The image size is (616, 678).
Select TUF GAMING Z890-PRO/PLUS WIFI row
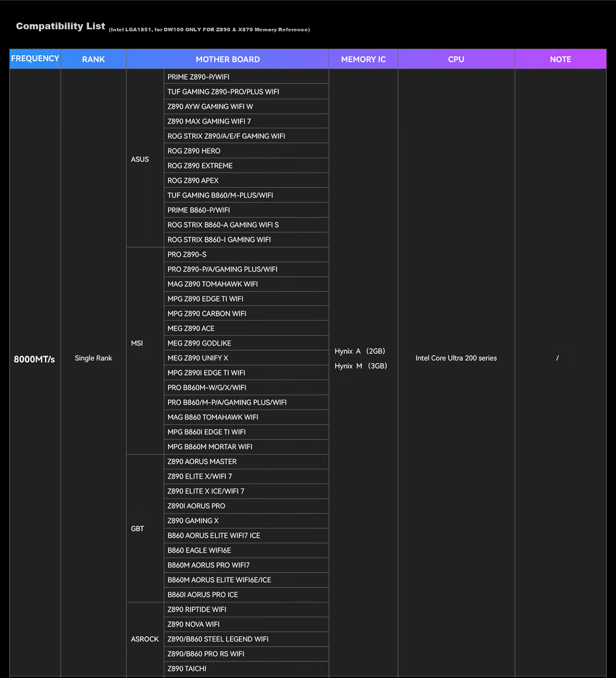tap(246, 91)
